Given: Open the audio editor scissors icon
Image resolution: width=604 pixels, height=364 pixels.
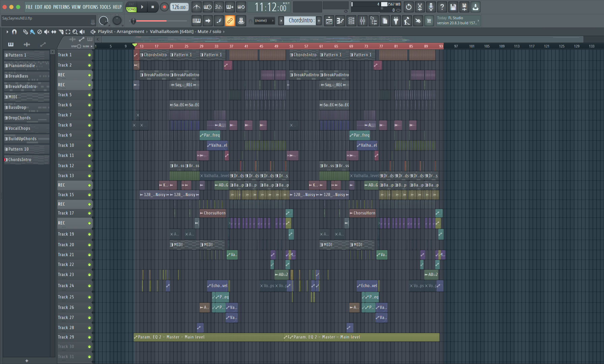Looking at the screenshot, I should tap(420, 7).
